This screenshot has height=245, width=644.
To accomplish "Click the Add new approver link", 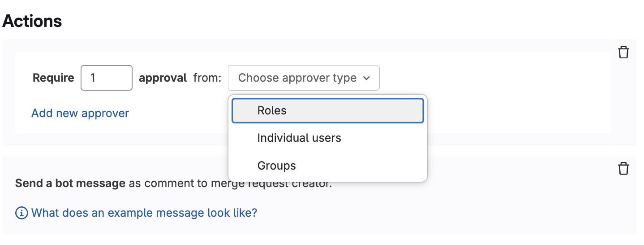I will click(80, 113).
